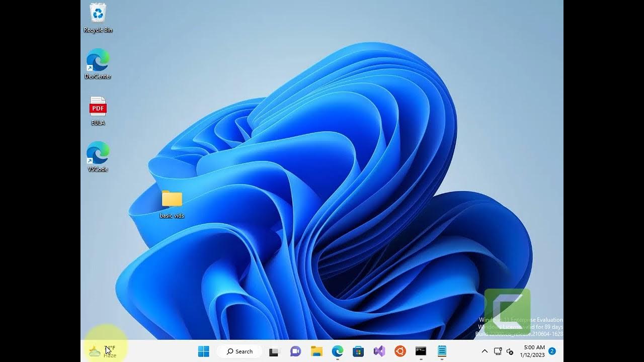Switch to the Command Prompt window
The width and height of the screenshot is (644, 362).
coord(421,351)
